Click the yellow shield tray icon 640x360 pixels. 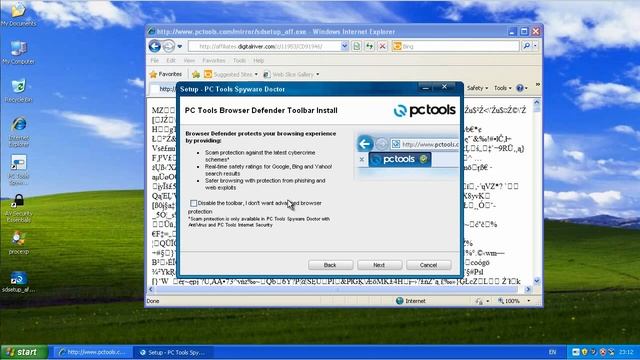click(x=584, y=352)
